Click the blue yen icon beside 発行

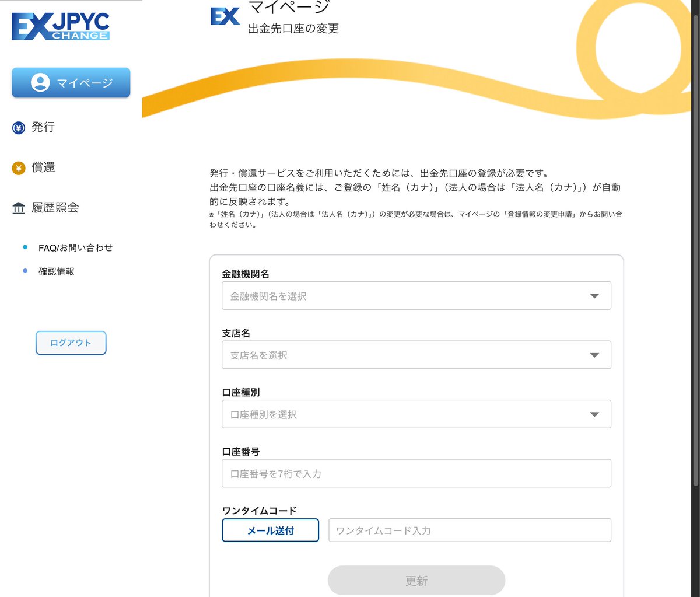click(x=19, y=128)
